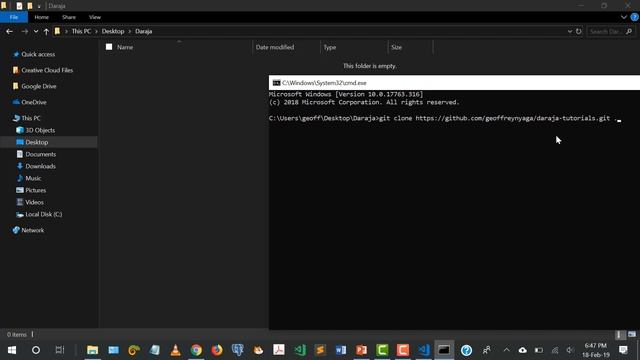This screenshot has height=360, width=640.
Task: Open PowerPoint from the taskbar
Action: pyautogui.click(x=361, y=350)
